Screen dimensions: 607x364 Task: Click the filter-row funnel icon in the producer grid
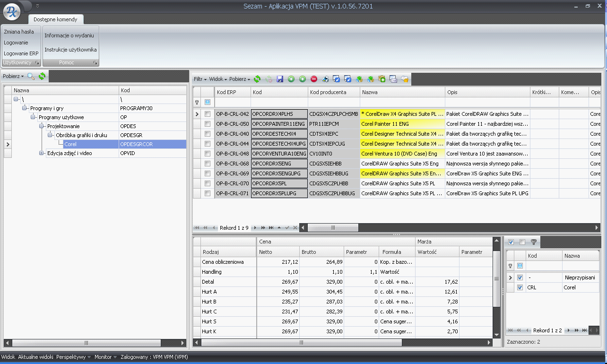click(511, 266)
